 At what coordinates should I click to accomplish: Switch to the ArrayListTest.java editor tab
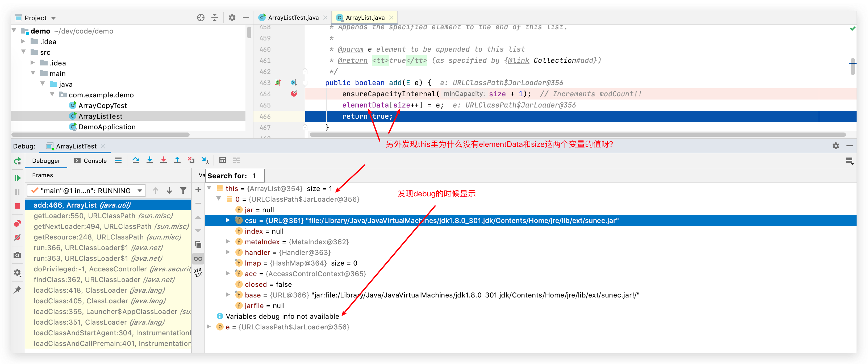point(293,18)
